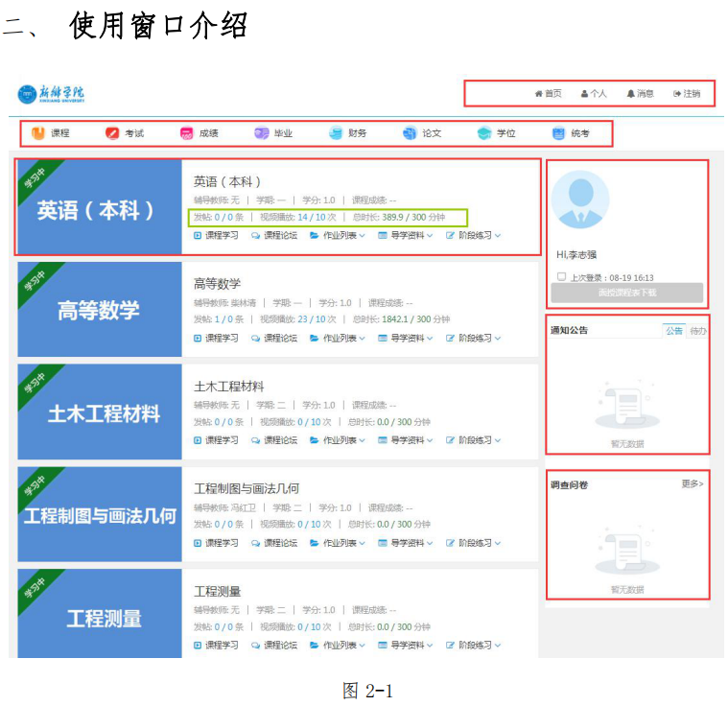Click the Hi,李志强 greeting text
Viewport: 728px width, 706px height.
coord(576,255)
